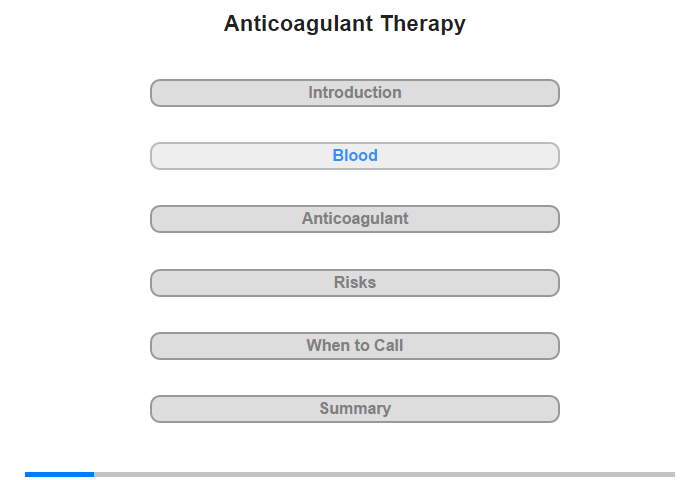Click the word Blood in blue text
Screen dimensions: 700x480
point(355,155)
